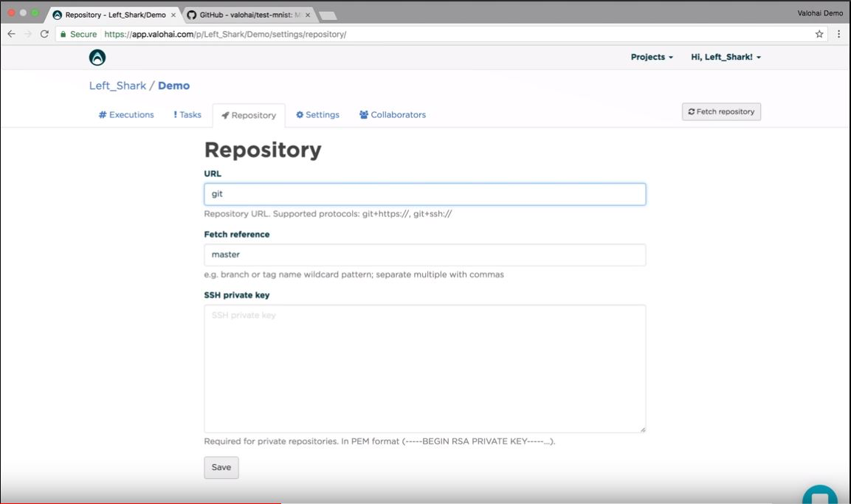This screenshot has width=851, height=504.
Task: Bookmark page with star icon
Action: coord(819,34)
